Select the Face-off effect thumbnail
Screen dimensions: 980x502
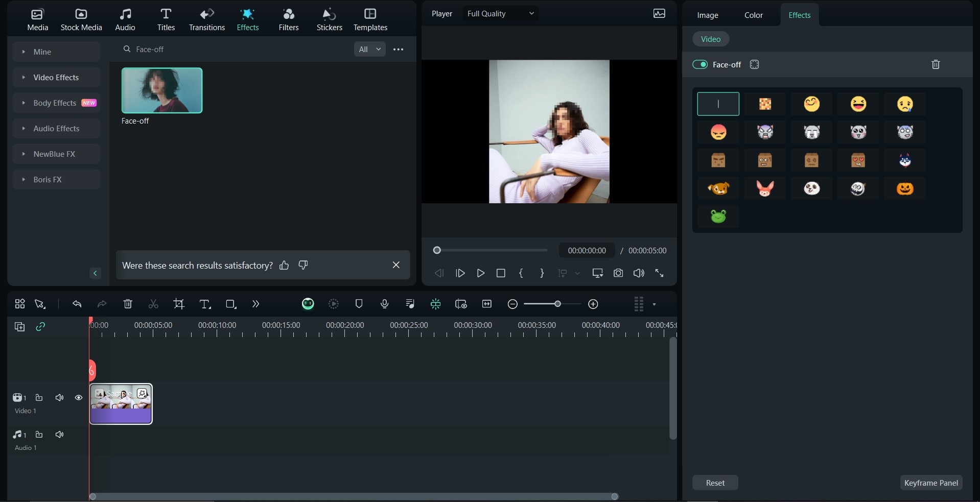tap(162, 90)
